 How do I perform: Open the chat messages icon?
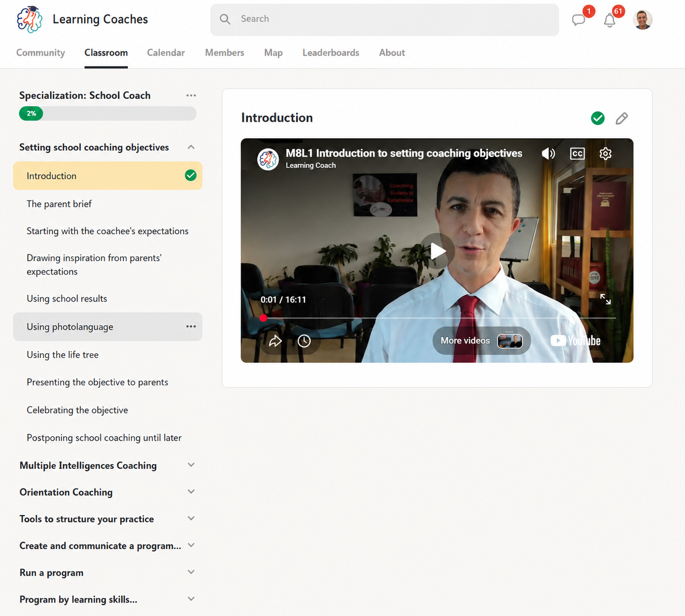(x=578, y=20)
